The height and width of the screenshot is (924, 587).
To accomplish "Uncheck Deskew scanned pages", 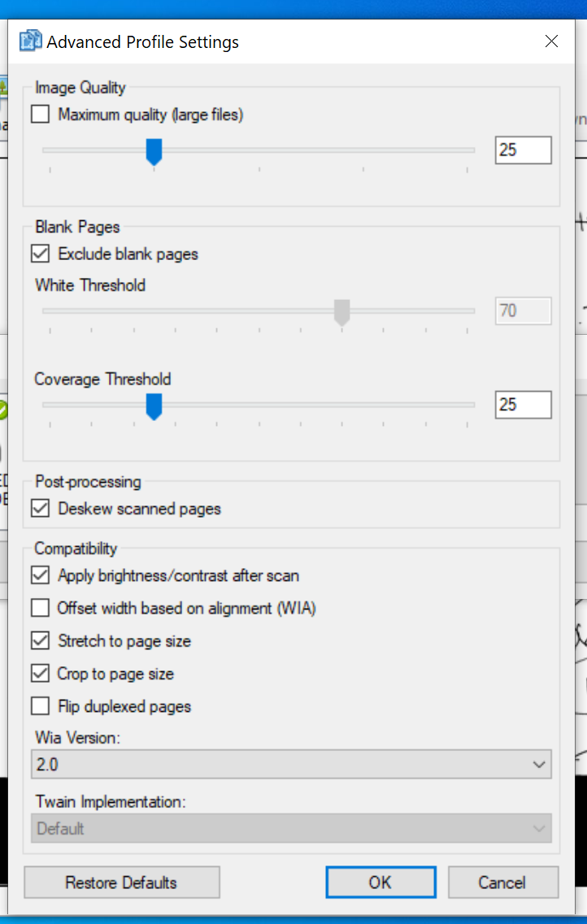I will 40,508.
